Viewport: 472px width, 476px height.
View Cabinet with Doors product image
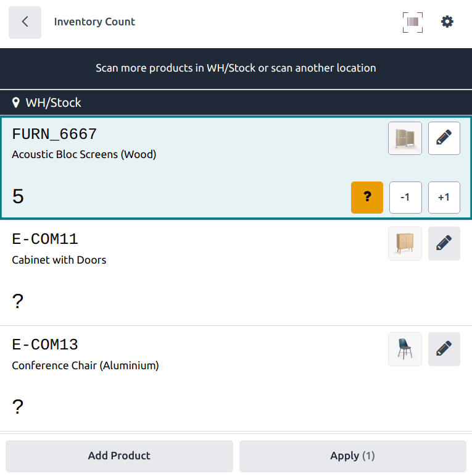click(405, 243)
